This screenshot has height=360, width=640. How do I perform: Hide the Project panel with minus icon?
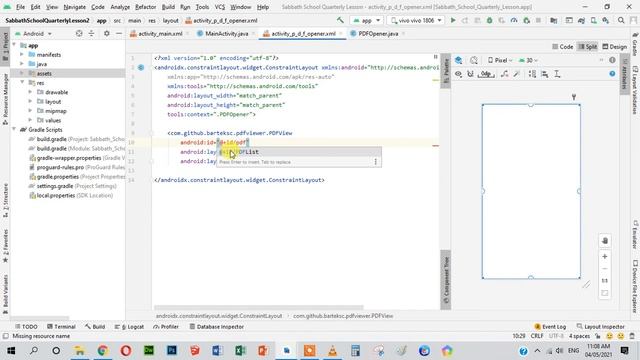119,33
